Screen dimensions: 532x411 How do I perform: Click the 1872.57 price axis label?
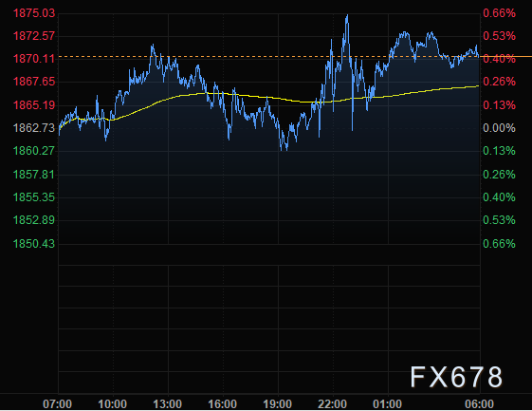tap(34, 36)
